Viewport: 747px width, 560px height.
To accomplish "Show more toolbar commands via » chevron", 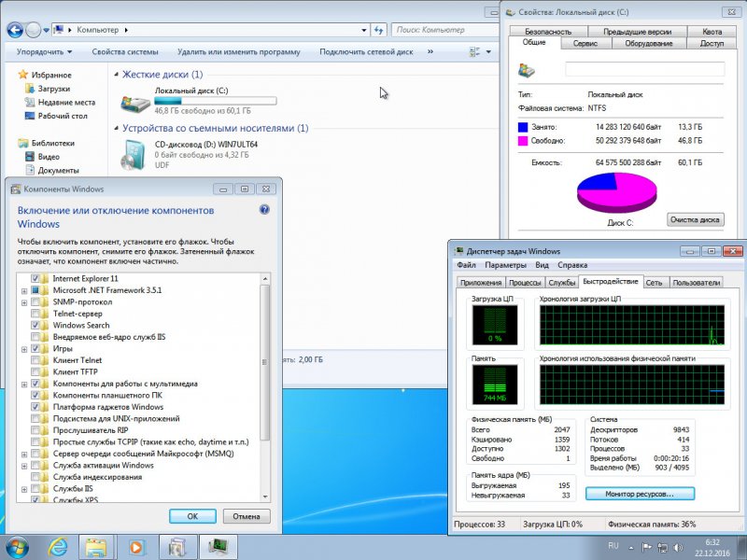I will tap(430, 51).
